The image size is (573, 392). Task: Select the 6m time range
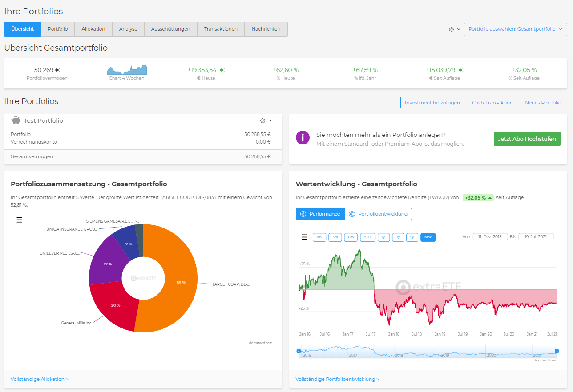pyautogui.click(x=351, y=237)
